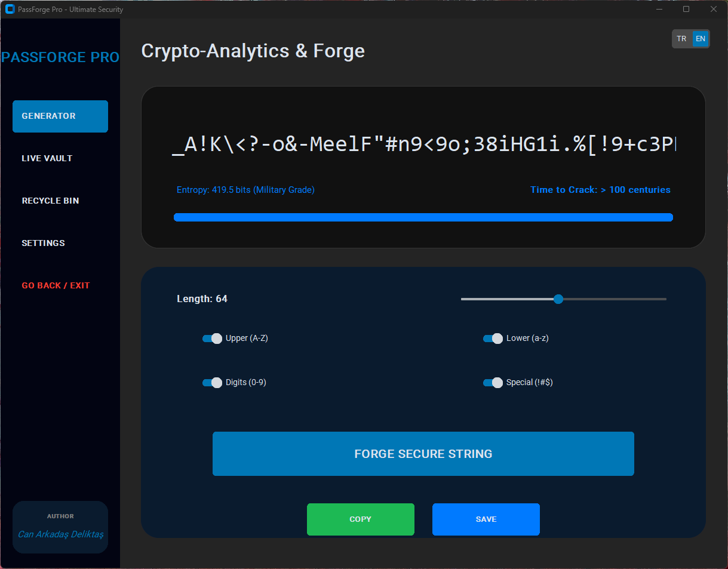Click the password length slider handle
This screenshot has height=569, width=728.
click(558, 299)
